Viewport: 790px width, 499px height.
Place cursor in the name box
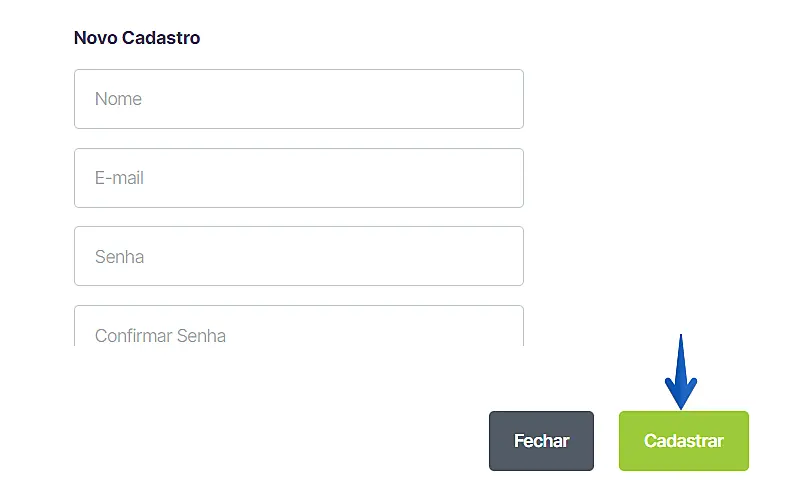[x=298, y=99]
